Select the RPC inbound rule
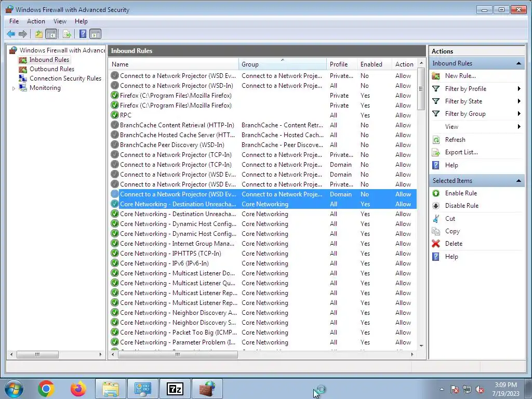This screenshot has height=399, width=532. click(263, 115)
